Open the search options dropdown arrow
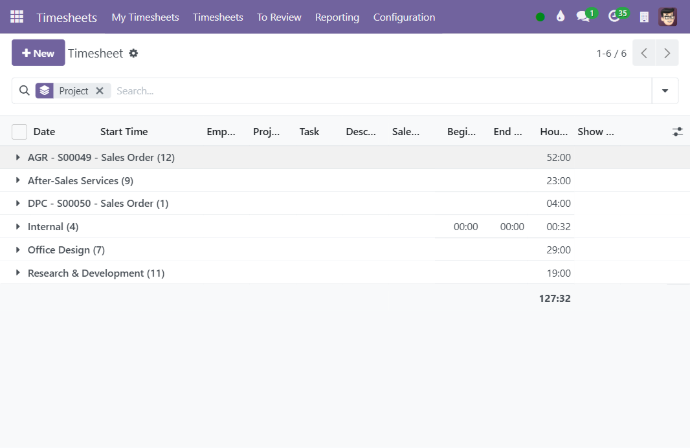The width and height of the screenshot is (690, 448). click(x=665, y=91)
